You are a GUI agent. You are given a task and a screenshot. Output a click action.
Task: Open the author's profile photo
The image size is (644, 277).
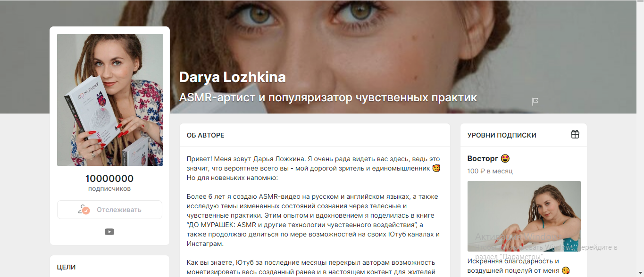110,100
